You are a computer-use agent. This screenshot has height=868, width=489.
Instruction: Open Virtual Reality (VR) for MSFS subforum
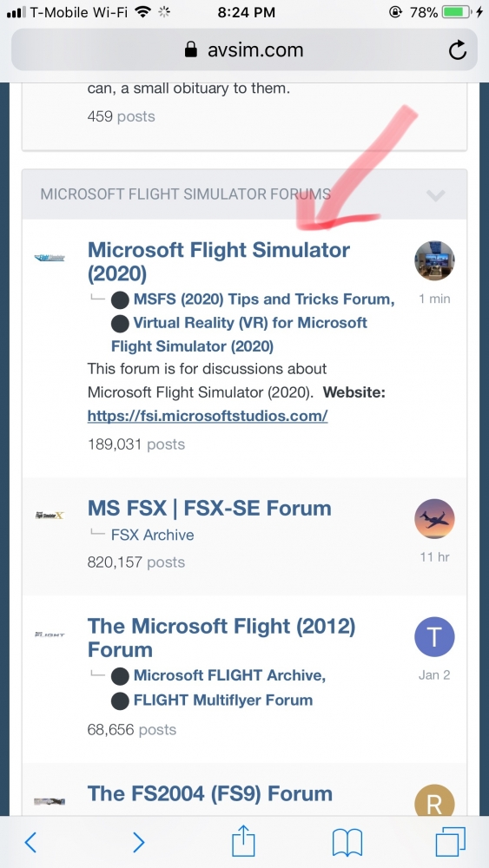(239, 334)
